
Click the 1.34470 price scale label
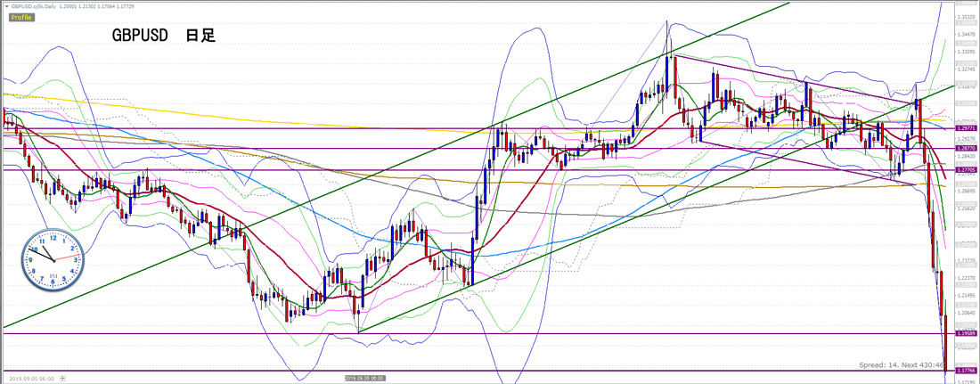tap(967, 34)
